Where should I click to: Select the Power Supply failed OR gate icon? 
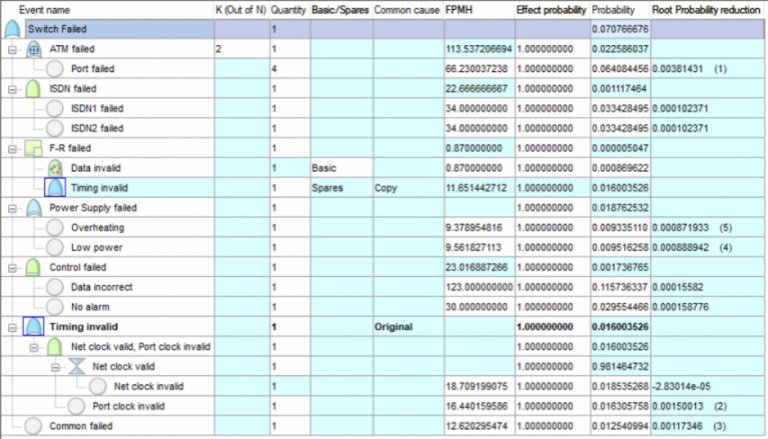[x=34, y=208]
